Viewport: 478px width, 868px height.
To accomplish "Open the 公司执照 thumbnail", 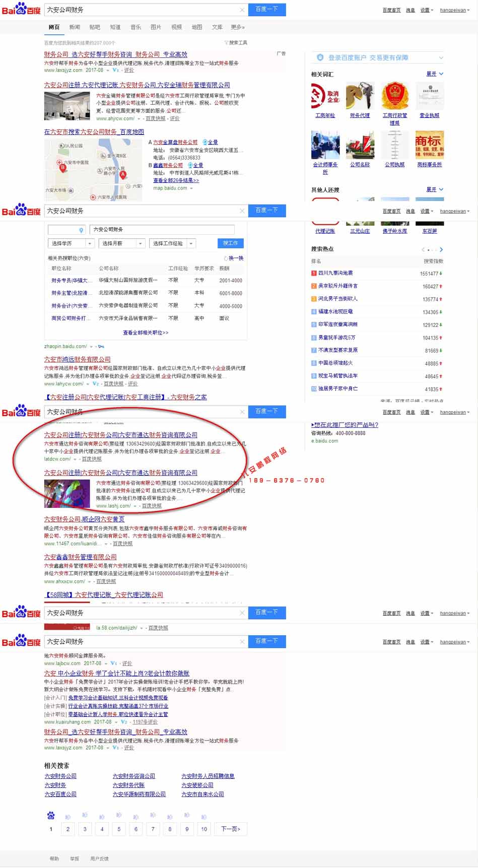I will point(394,145).
